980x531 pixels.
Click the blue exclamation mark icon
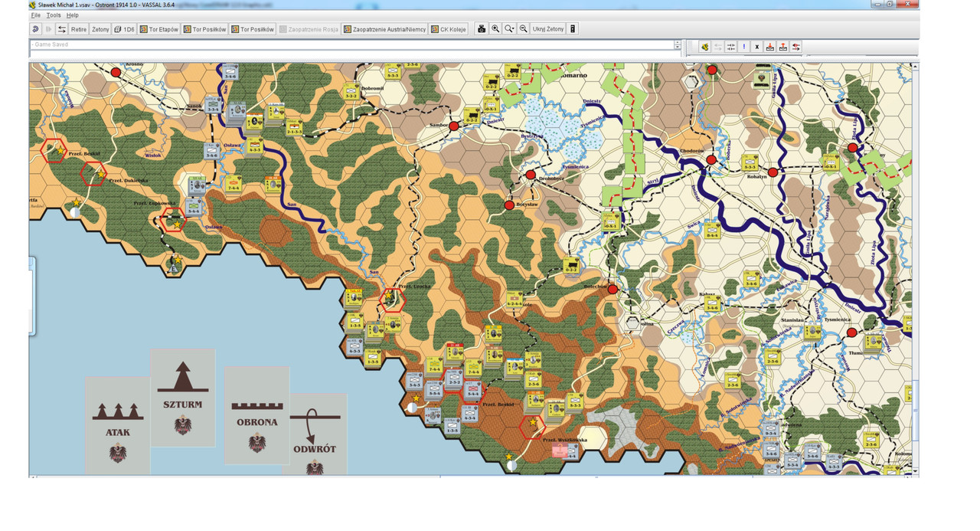point(744,47)
